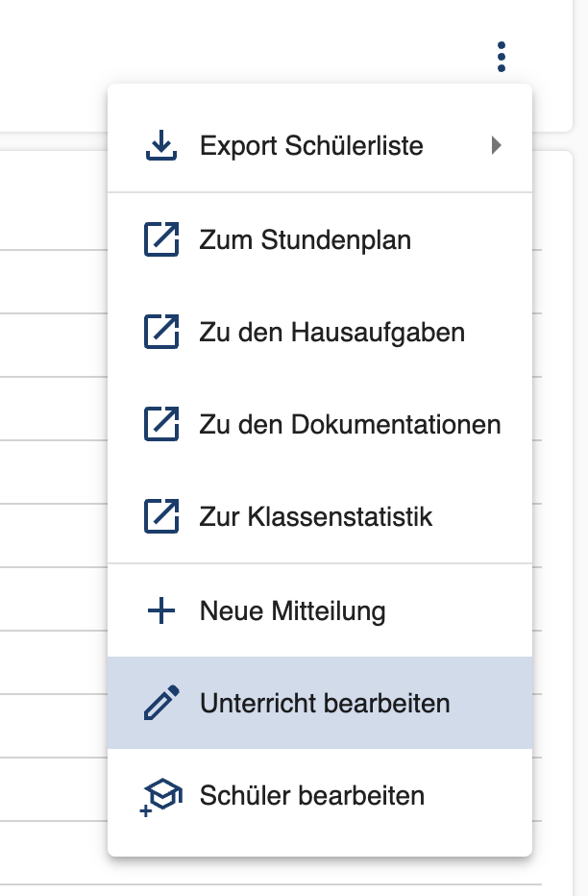Click the external-link icon next to Zum Stundenplan

coord(161,239)
